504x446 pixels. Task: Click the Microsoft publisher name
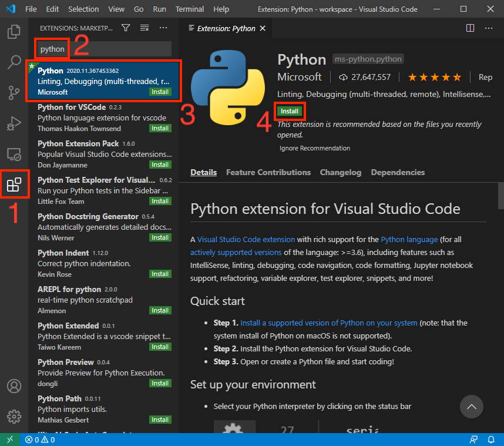click(x=299, y=77)
